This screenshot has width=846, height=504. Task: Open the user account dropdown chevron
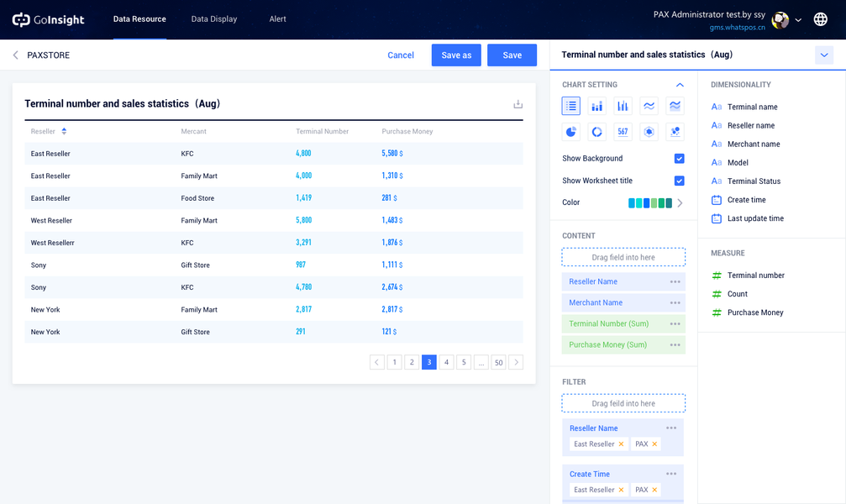798,20
